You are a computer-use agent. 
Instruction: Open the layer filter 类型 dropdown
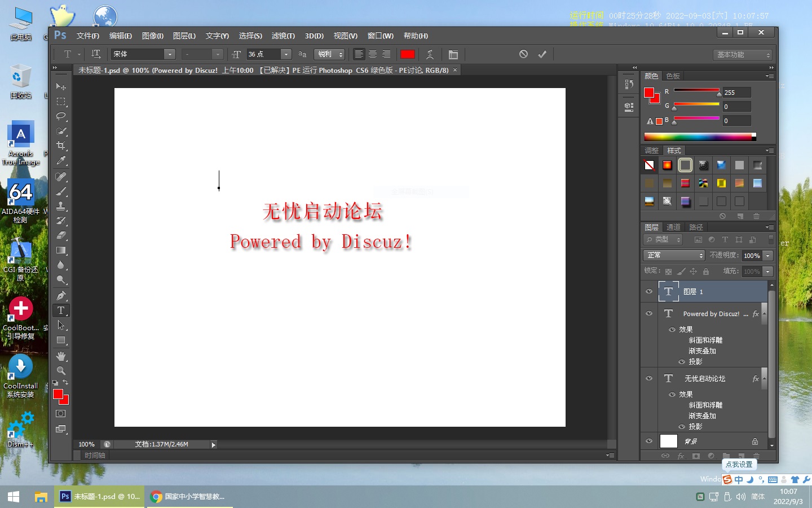(663, 239)
